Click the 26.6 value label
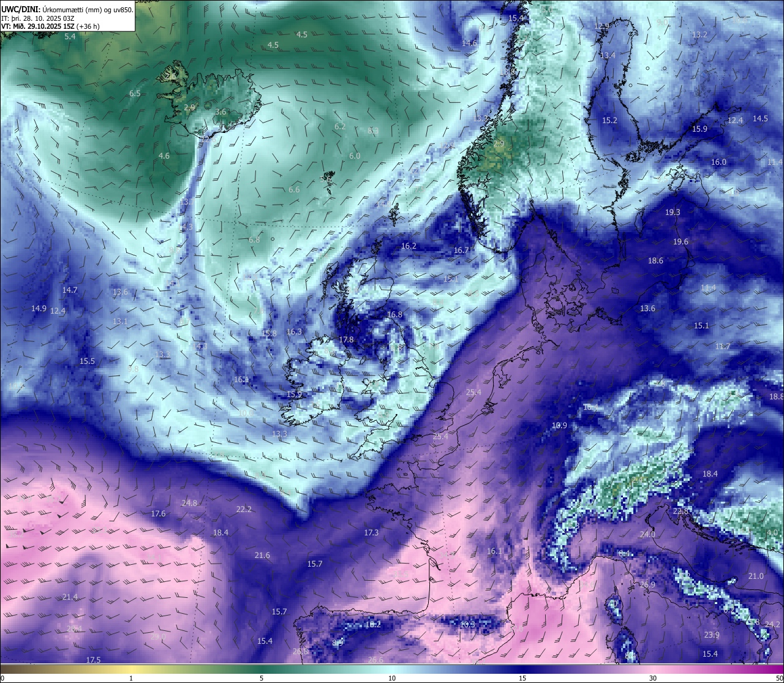The image size is (784, 683). tap(375, 660)
